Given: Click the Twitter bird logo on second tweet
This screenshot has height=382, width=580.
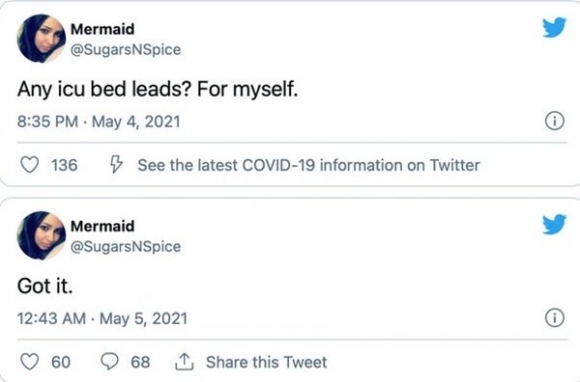Looking at the screenshot, I should pos(554,224).
